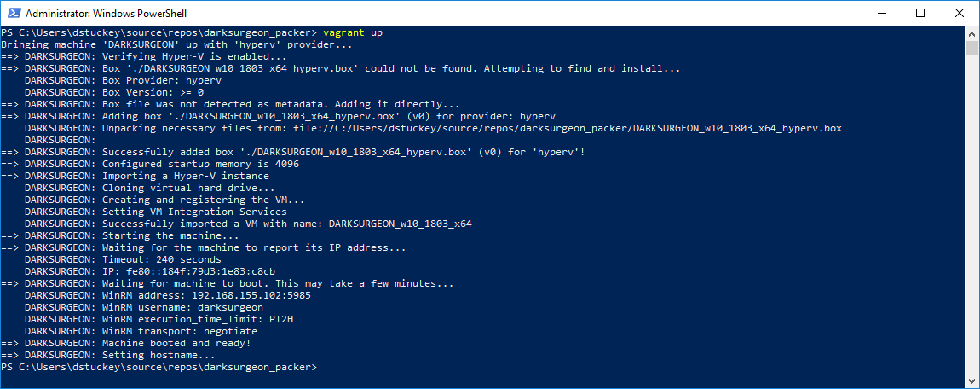Click the vertical scrollbar thumb
Screen dimensions: 980x389
click(971, 48)
